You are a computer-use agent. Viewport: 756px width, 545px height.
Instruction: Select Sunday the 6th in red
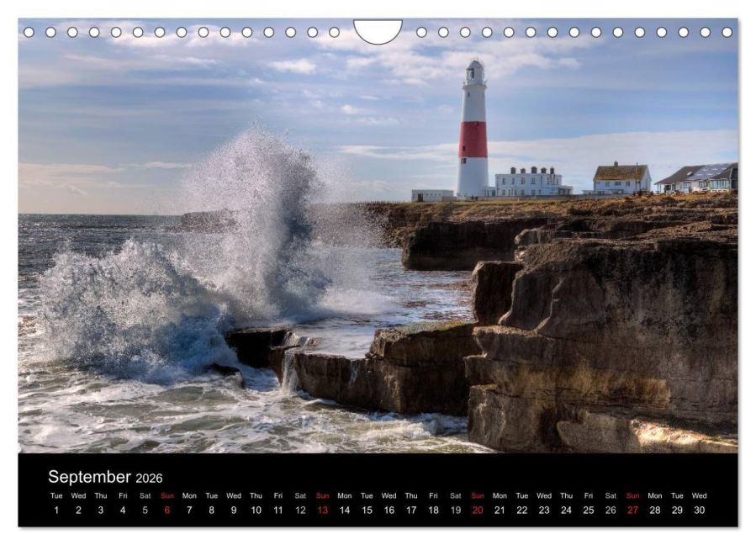[x=167, y=511]
